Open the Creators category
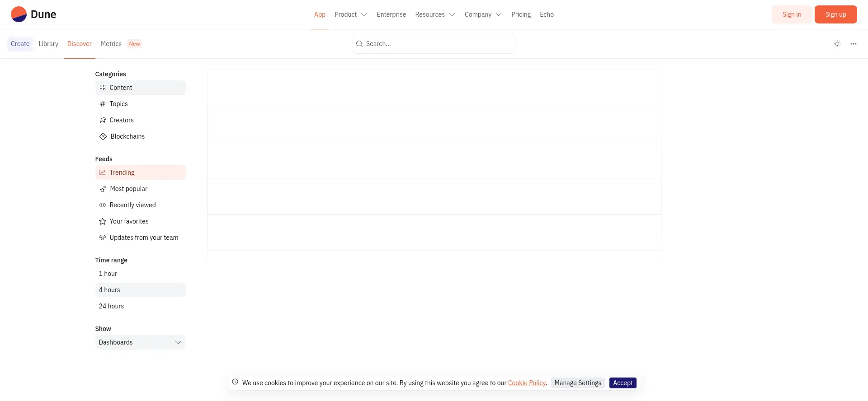 pos(121,120)
